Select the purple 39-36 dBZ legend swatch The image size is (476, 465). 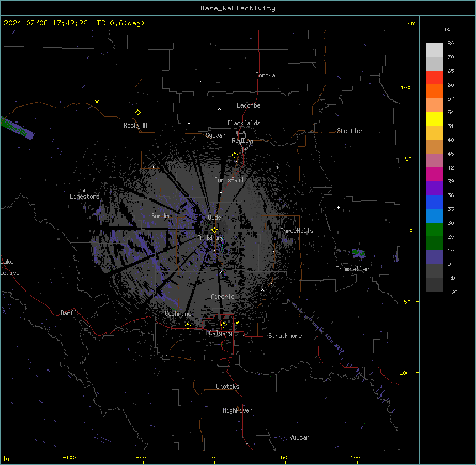[434, 188]
